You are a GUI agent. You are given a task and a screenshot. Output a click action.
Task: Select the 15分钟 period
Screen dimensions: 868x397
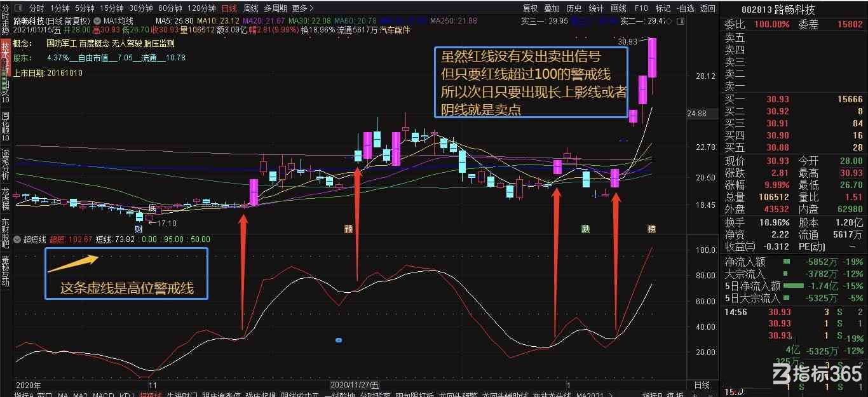click(112, 8)
